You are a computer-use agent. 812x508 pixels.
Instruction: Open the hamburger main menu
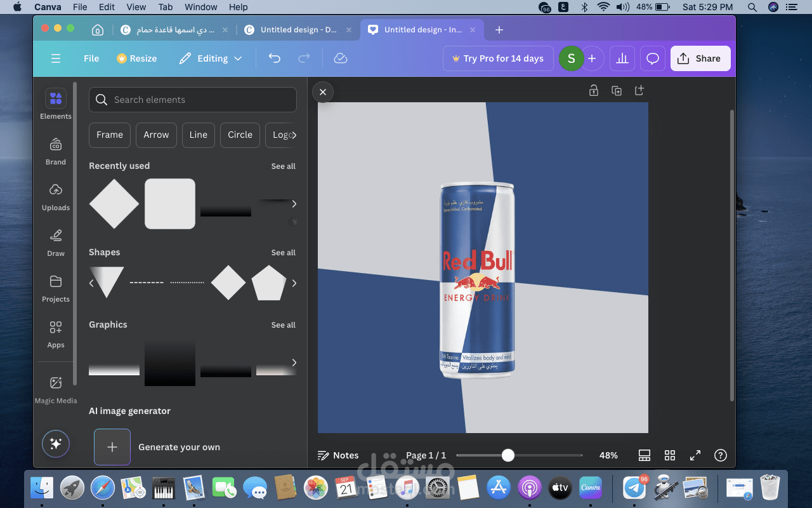point(56,58)
